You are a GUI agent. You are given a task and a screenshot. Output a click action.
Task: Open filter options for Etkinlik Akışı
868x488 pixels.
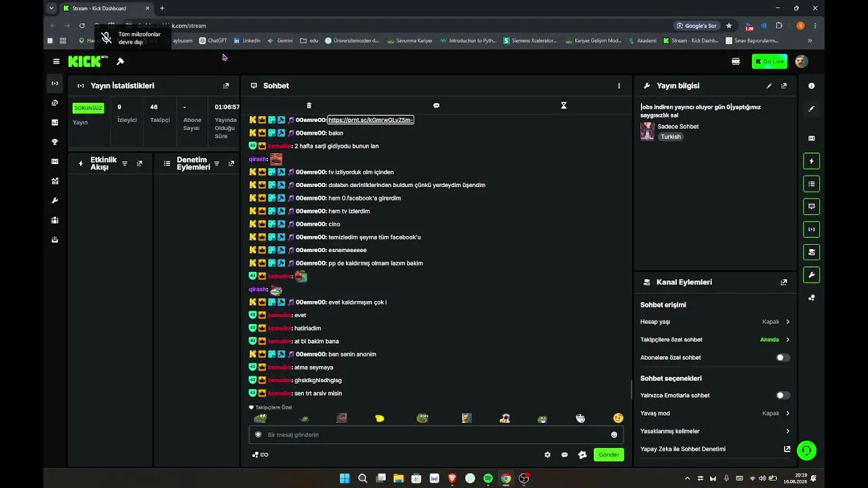pyautogui.click(x=125, y=164)
